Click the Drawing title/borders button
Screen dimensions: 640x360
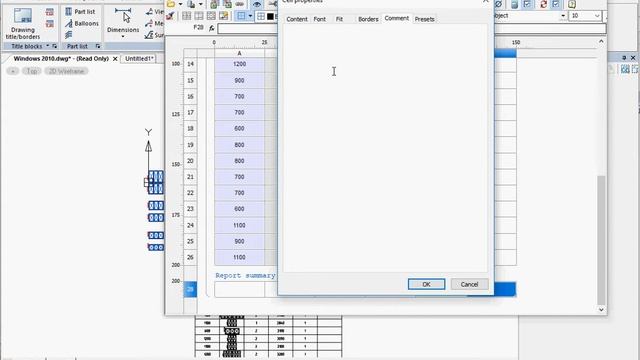22,24
